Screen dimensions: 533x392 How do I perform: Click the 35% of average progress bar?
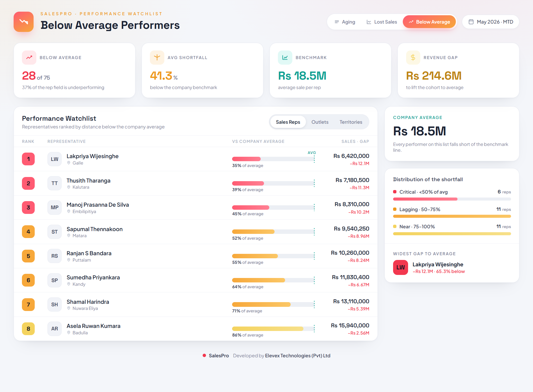pos(273,159)
